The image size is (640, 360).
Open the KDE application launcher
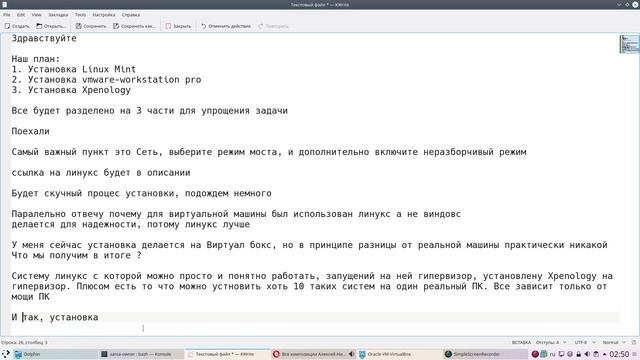tap(6, 354)
